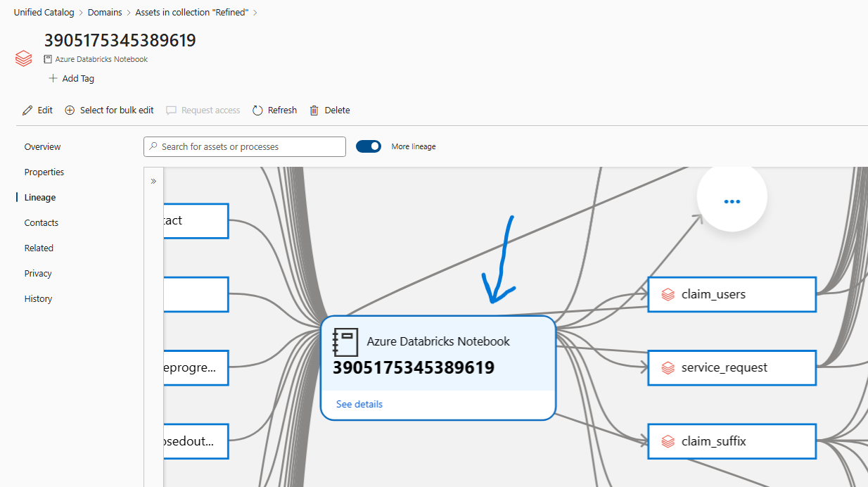Click the Databricks asset logo beside the title
The image size is (868, 487).
pyautogui.click(x=24, y=58)
